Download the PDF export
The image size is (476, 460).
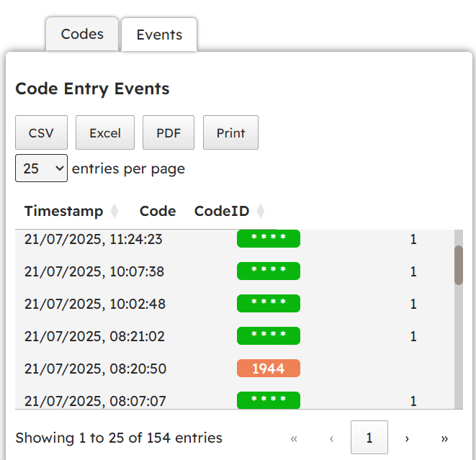169,132
